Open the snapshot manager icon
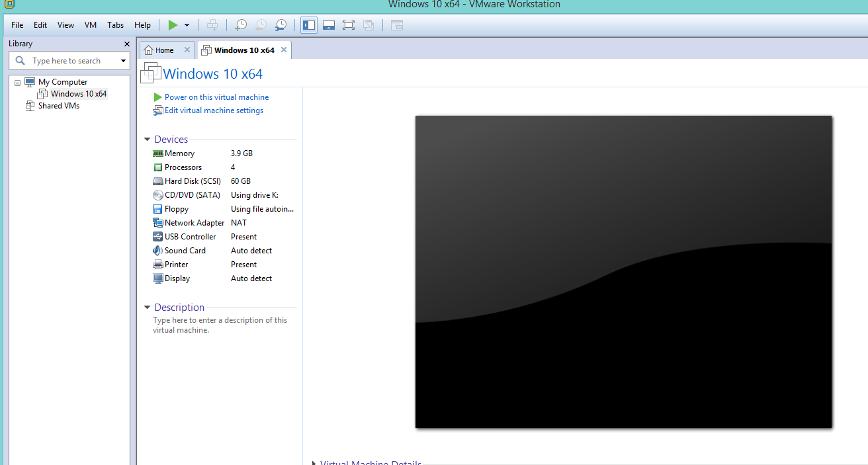Viewport: 868px width, 465px height. [281, 25]
